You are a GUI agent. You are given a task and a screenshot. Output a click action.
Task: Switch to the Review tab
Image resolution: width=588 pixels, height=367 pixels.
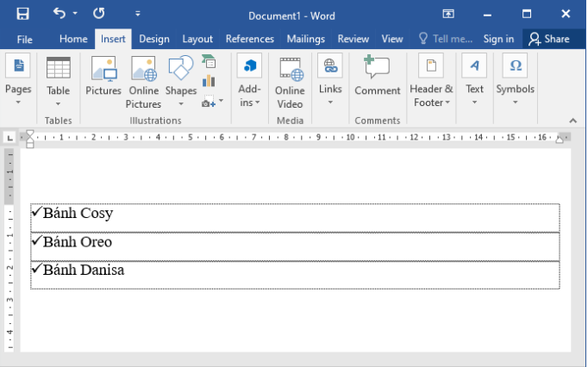tap(353, 39)
